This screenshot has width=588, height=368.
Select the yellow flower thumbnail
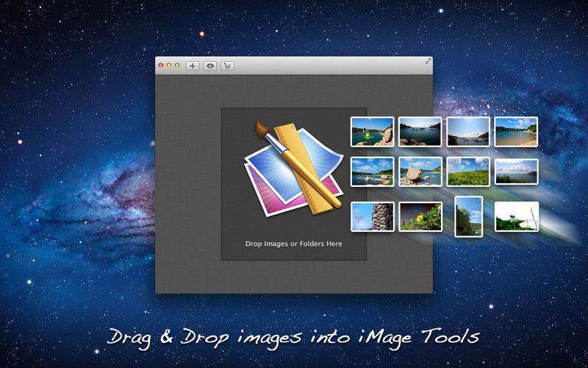point(420,216)
